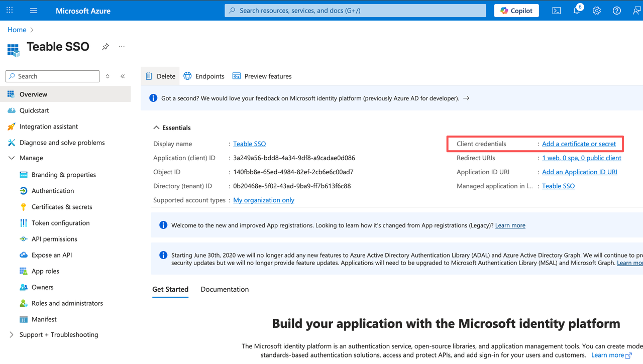Click the Manifest icon
The image size is (643, 364).
coord(23,319)
